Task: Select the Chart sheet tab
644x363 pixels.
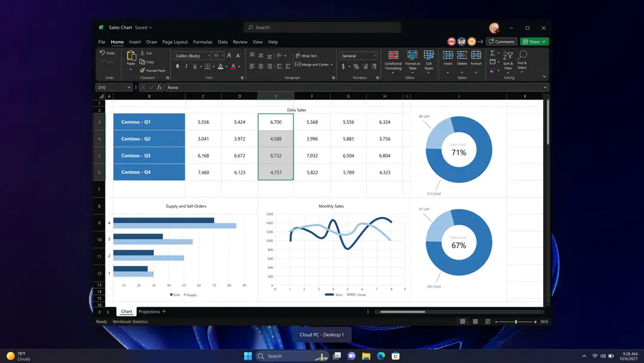Action: (x=126, y=312)
